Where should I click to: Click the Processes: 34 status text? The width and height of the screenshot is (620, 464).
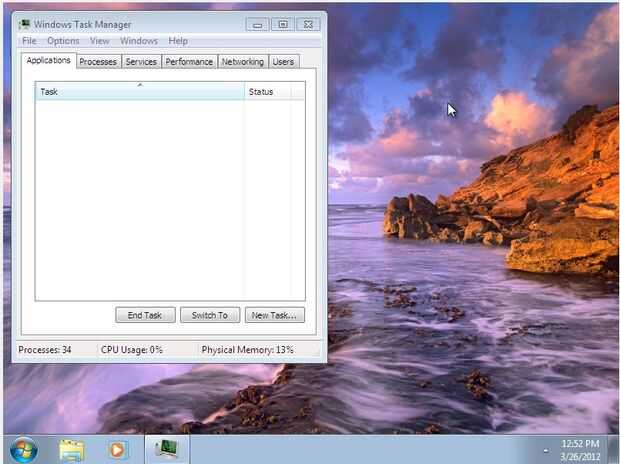coord(45,350)
